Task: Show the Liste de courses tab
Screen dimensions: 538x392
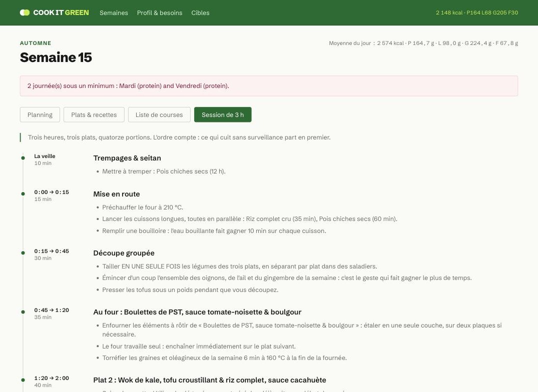Action: (159, 115)
